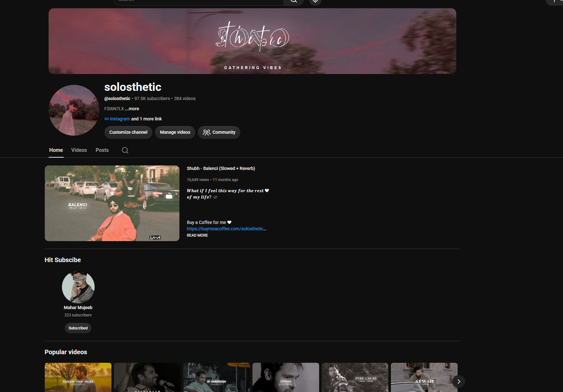Click the '97.5K subscribers' count
This screenshot has height=392, width=563.
click(x=152, y=98)
